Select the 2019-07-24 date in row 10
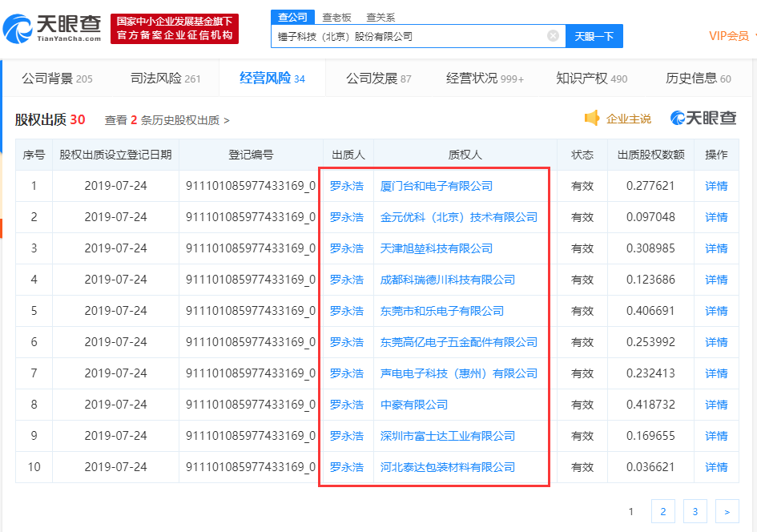Viewport: 757px width, 532px height. click(115, 467)
